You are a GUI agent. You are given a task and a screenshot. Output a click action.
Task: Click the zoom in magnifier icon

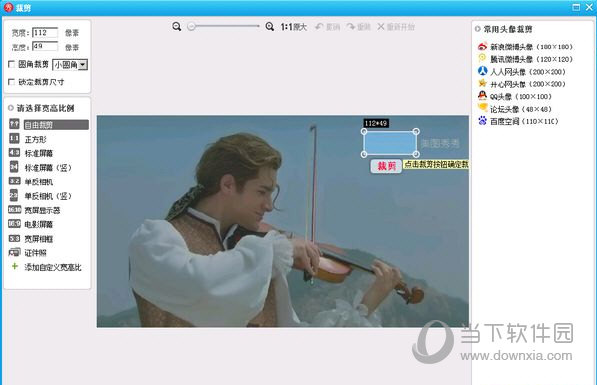(270, 27)
